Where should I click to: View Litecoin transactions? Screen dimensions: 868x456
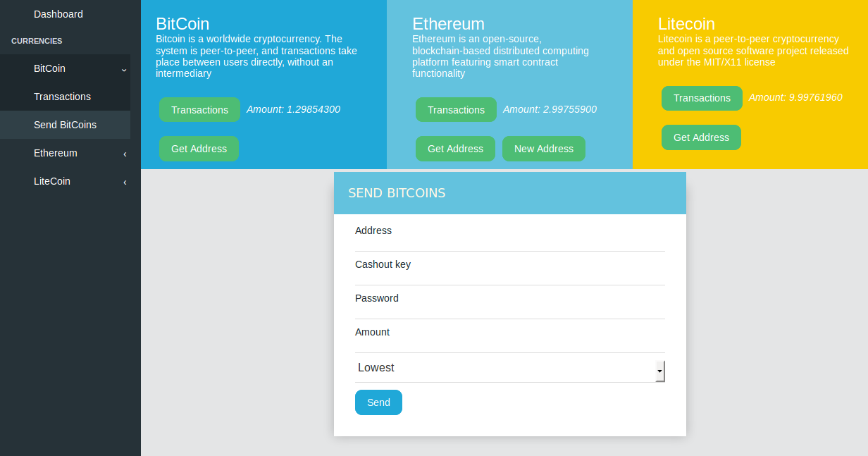[702, 98]
